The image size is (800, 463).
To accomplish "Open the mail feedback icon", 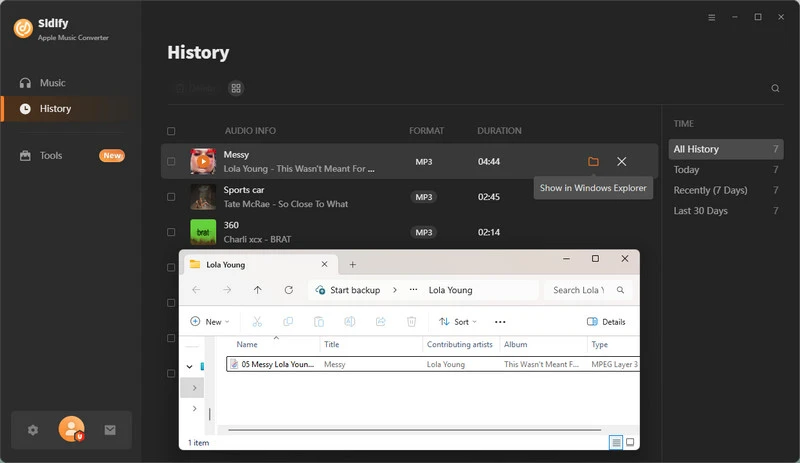I will [x=110, y=430].
